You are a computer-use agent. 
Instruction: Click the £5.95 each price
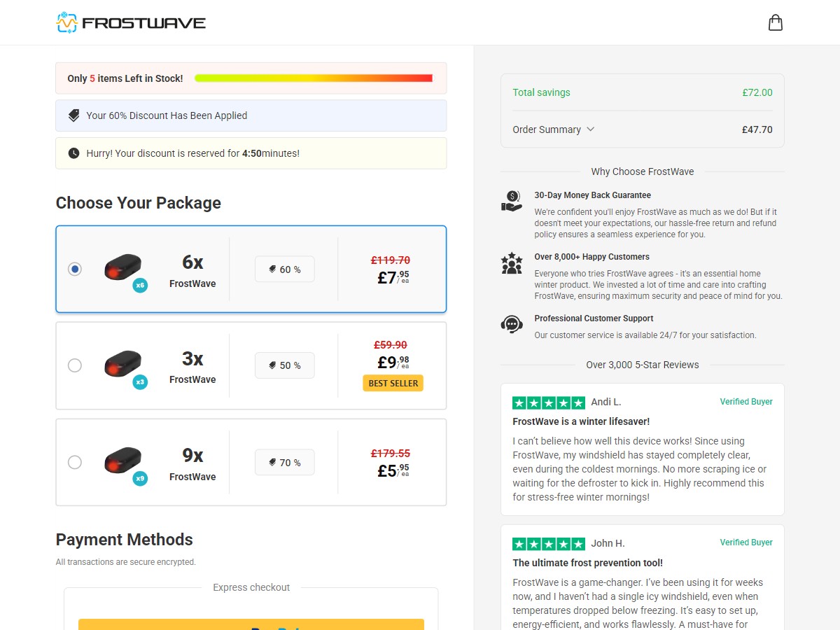click(393, 470)
